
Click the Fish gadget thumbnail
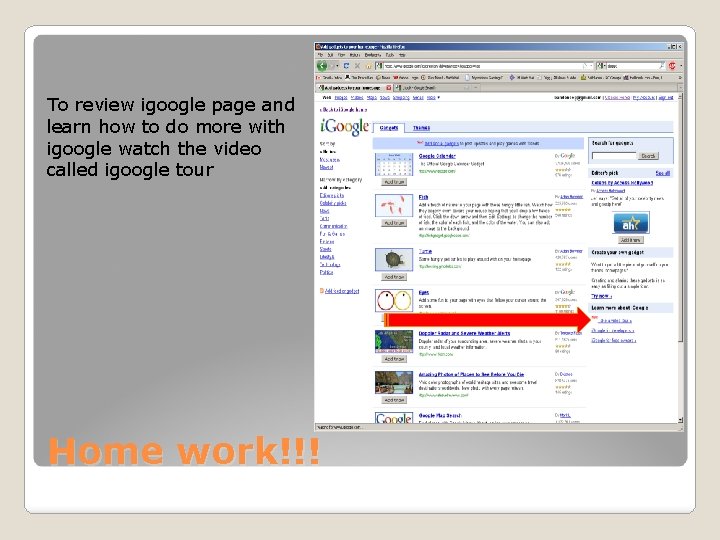tap(394, 206)
